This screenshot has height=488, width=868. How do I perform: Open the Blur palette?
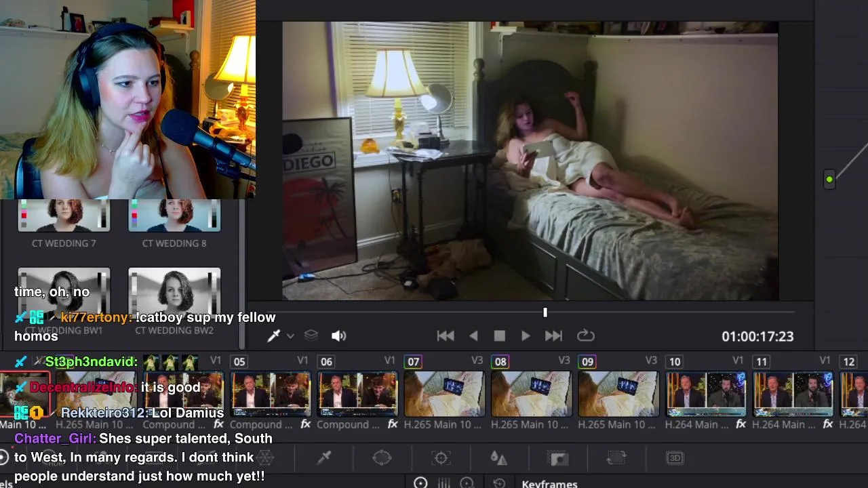click(499, 458)
